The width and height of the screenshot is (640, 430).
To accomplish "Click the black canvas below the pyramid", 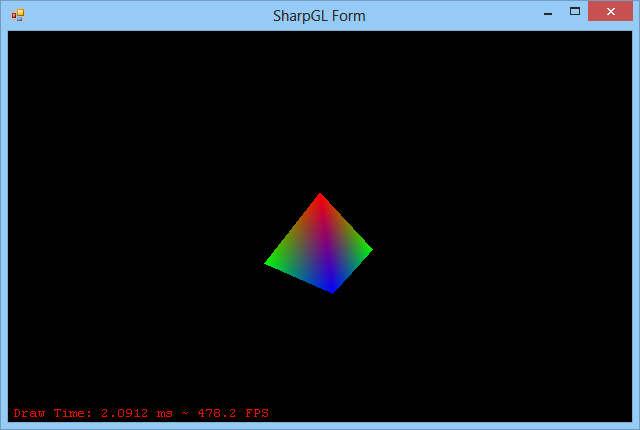I will click(320, 350).
